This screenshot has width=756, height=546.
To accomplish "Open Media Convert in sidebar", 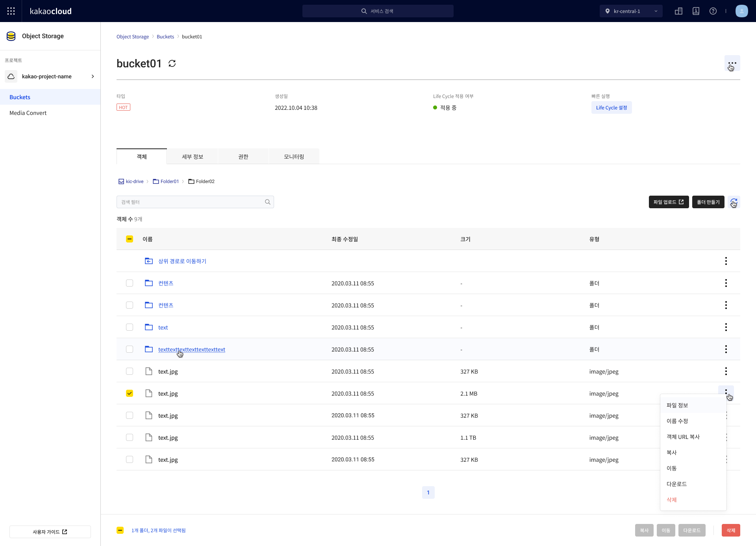I will coord(28,113).
